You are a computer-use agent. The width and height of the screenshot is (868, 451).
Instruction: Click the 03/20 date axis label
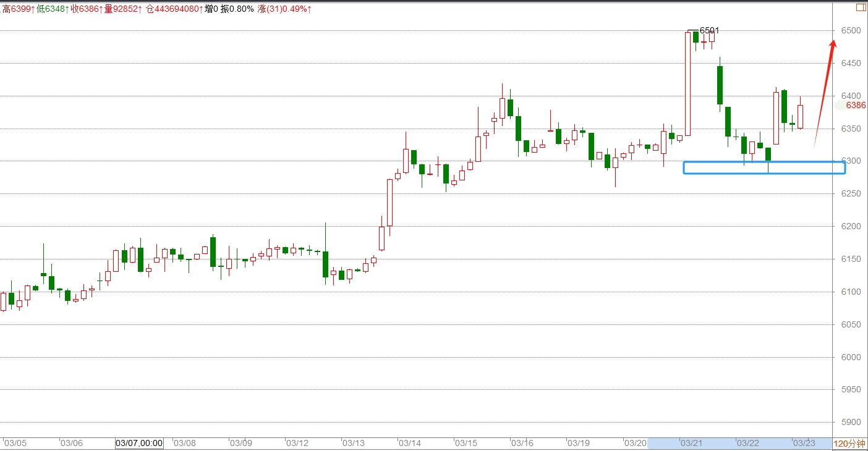tap(636, 444)
